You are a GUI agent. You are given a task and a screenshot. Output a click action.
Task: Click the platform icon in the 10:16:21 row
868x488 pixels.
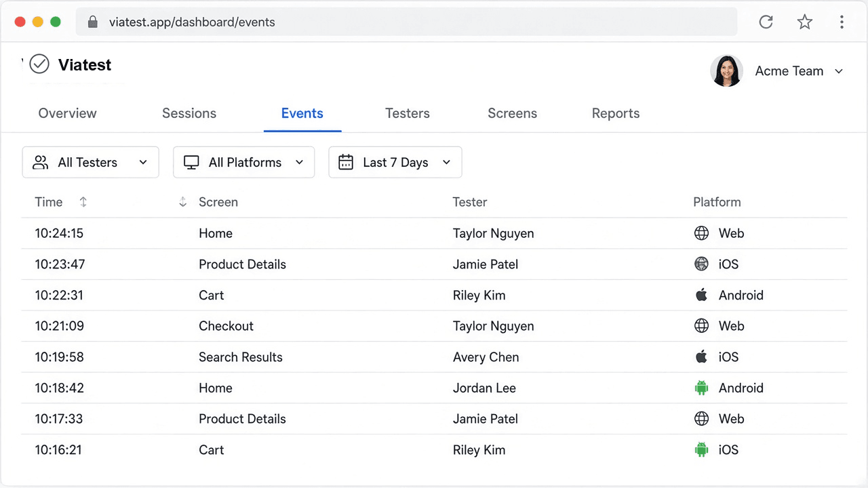[702, 449]
